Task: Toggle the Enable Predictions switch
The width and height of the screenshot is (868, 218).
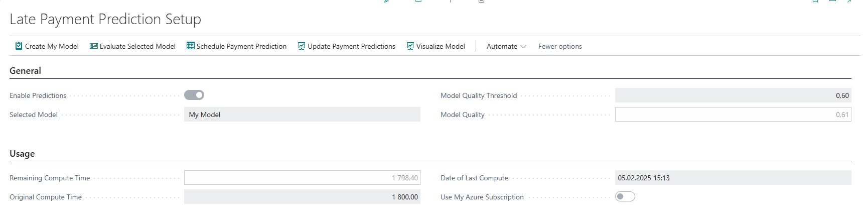Action: click(x=194, y=95)
